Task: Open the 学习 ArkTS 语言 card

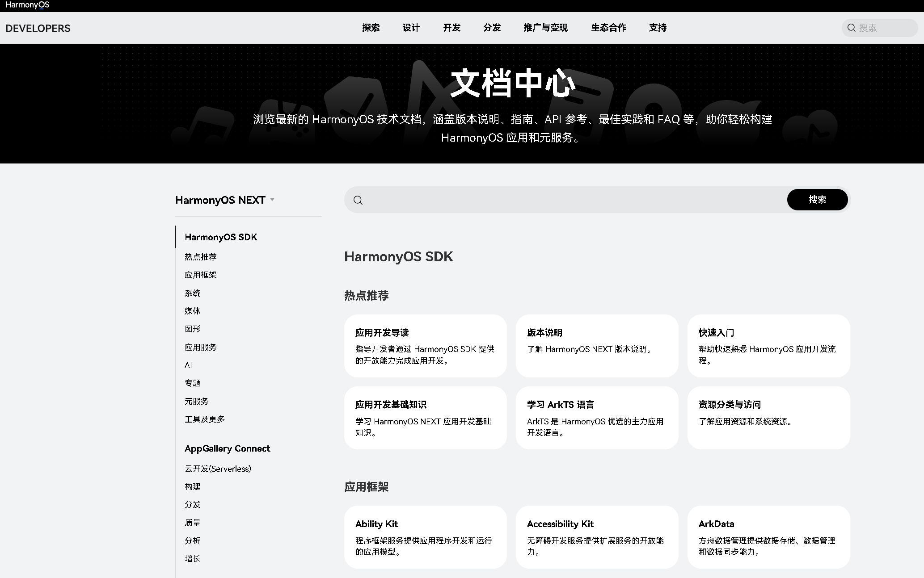Action: (x=597, y=418)
